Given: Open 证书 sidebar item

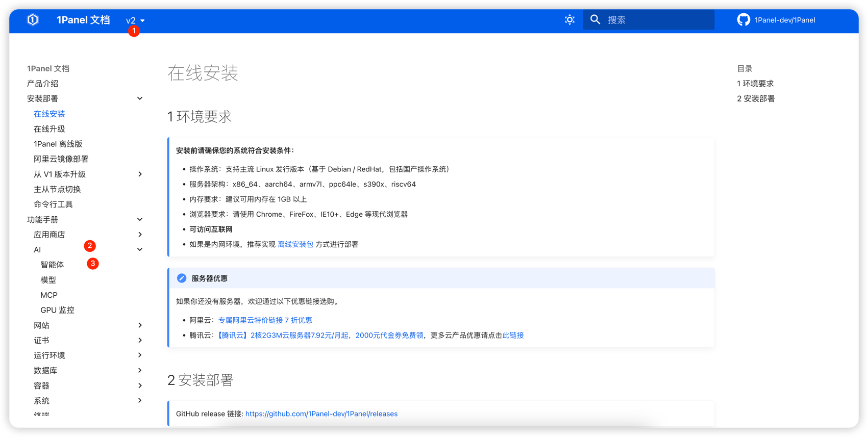Looking at the screenshot, I should pyautogui.click(x=42, y=340).
